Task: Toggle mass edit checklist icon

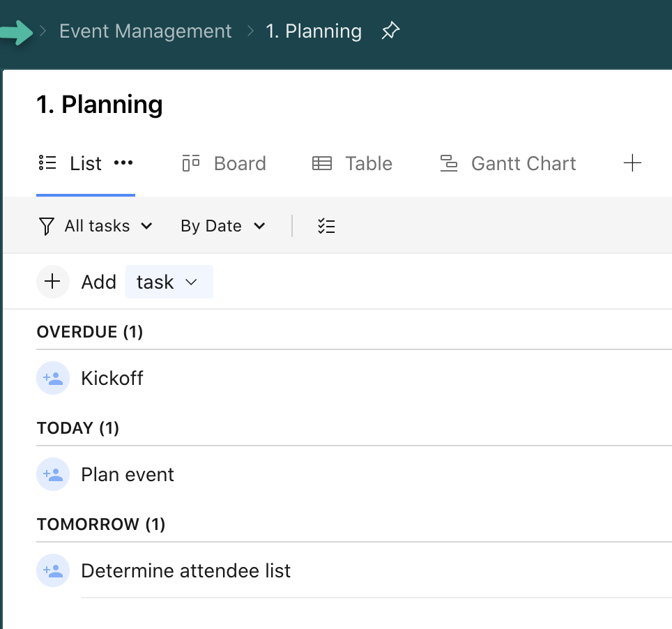Action: [326, 226]
